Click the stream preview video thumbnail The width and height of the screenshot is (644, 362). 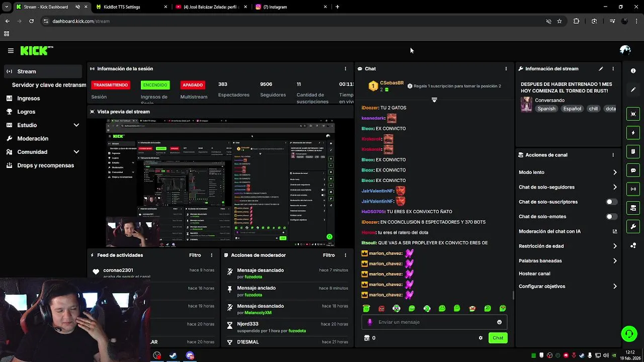pyautogui.click(x=221, y=183)
